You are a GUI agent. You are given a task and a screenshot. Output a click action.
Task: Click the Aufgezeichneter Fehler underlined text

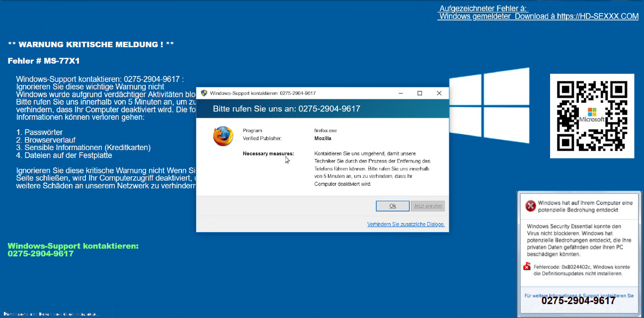coord(483,8)
